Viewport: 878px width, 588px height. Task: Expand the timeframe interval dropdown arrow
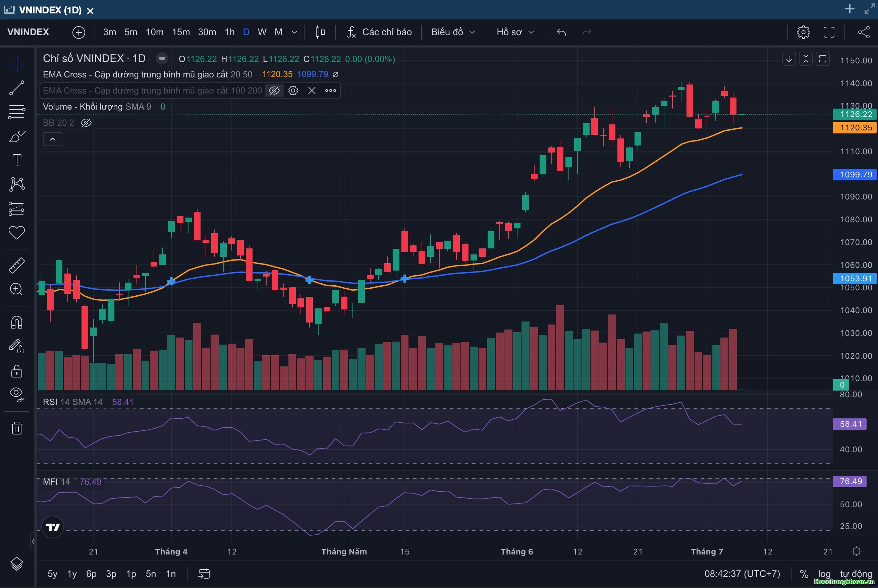pyautogui.click(x=294, y=32)
